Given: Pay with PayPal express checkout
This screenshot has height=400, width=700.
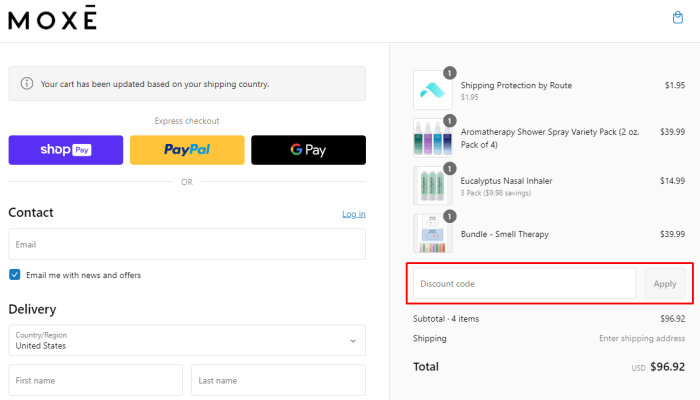Looking at the screenshot, I should coord(187,150).
